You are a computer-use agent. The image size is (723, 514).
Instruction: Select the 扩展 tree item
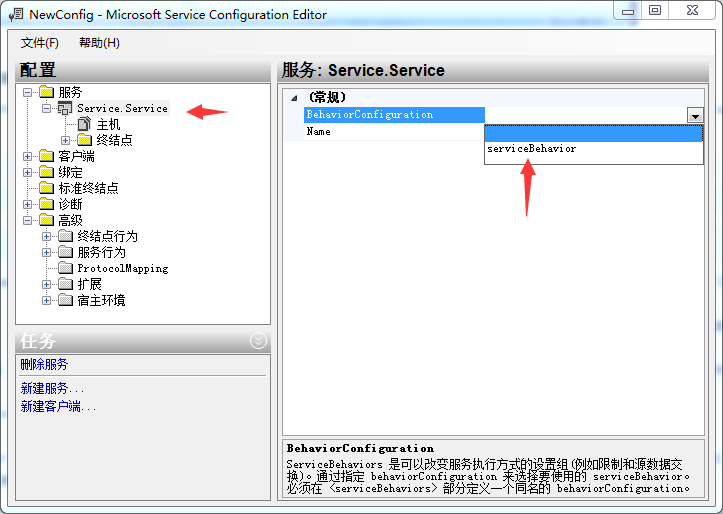(89, 284)
